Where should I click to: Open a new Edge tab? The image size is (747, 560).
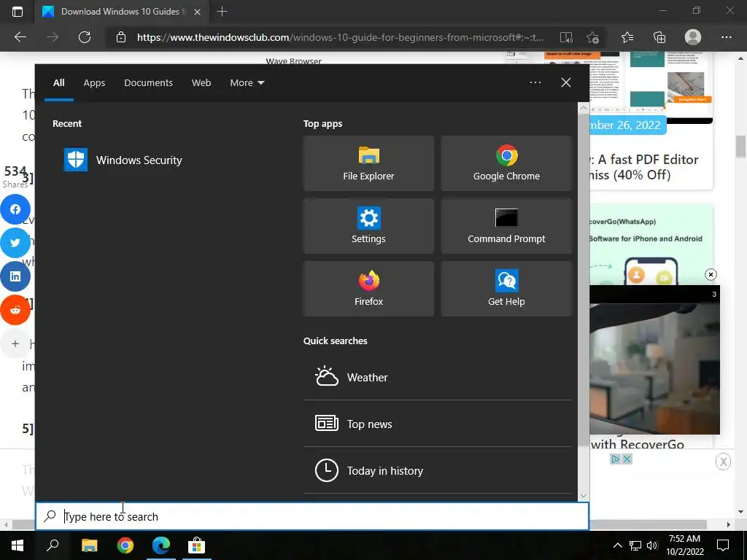222,12
